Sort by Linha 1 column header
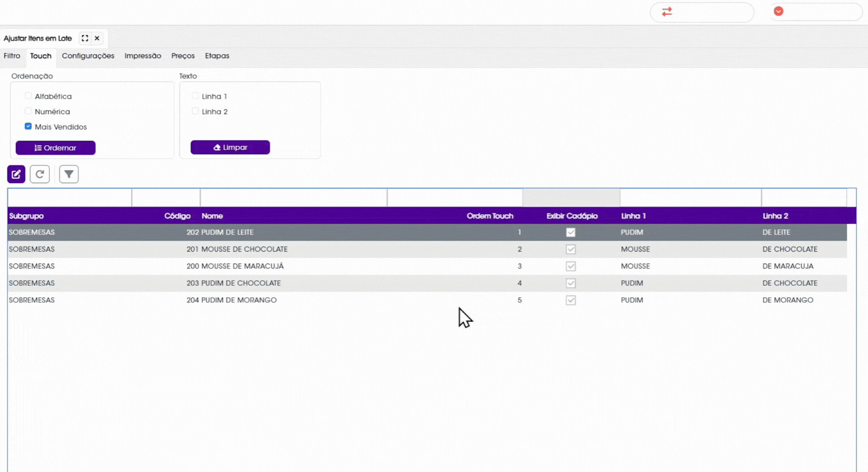Image resolution: width=868 pixels, height=472 pixels. [x=633, y=216]
